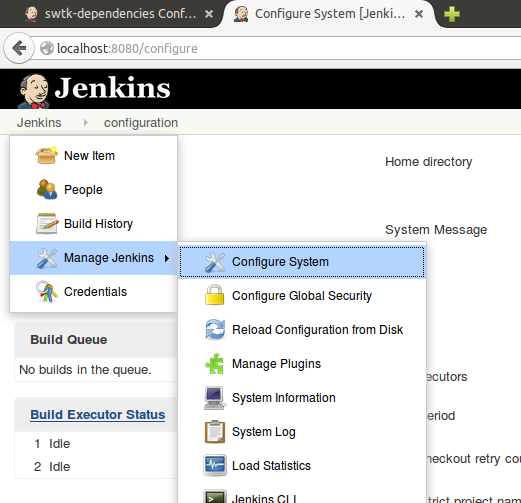Click the configuration breadcrumb link
Screen dimensions: 521x503
pyautogui.click(x=141, y=123)
